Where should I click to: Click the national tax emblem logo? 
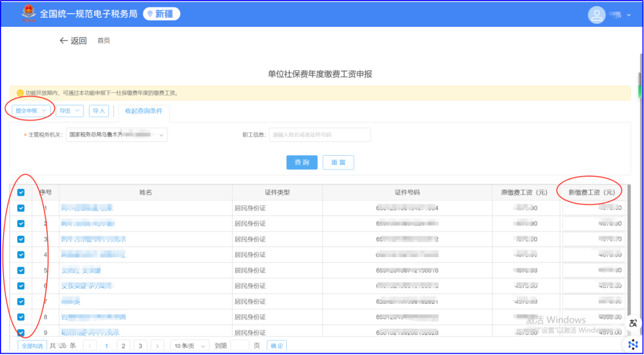[29, 14]
